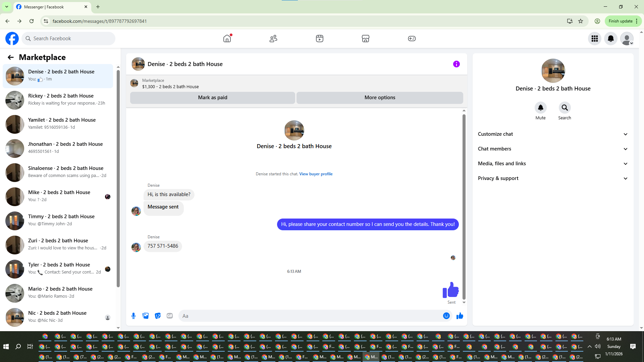
Task: Open the Chrome profile icon
Action: click(x=597, y=21)
